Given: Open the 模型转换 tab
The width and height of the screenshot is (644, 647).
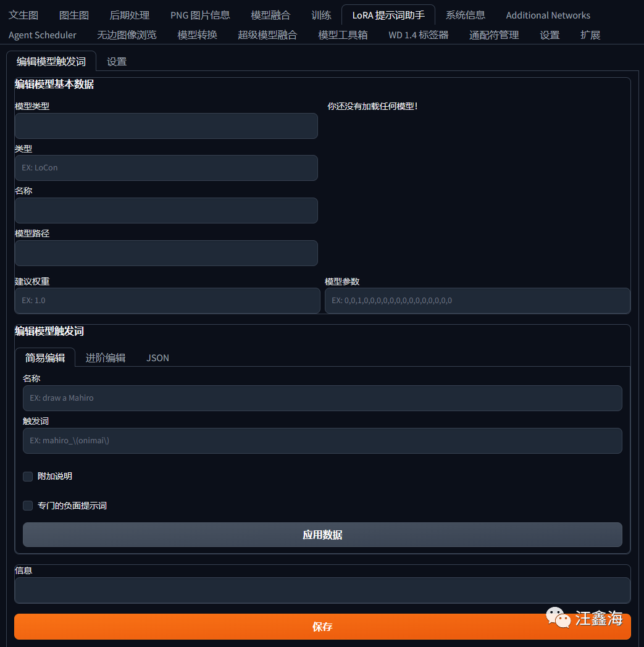Looking at the screenshot, I should click(197, 35).
